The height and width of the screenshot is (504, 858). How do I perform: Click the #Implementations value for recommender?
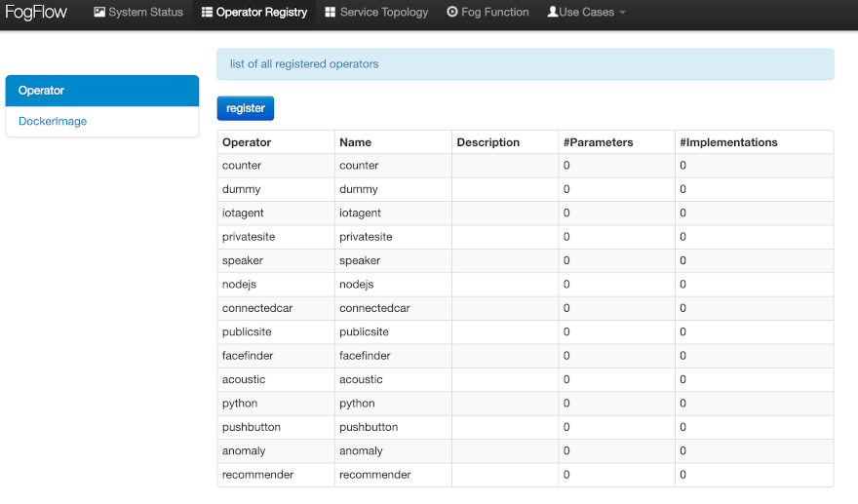pyautogui.click(x=682, y=475)
